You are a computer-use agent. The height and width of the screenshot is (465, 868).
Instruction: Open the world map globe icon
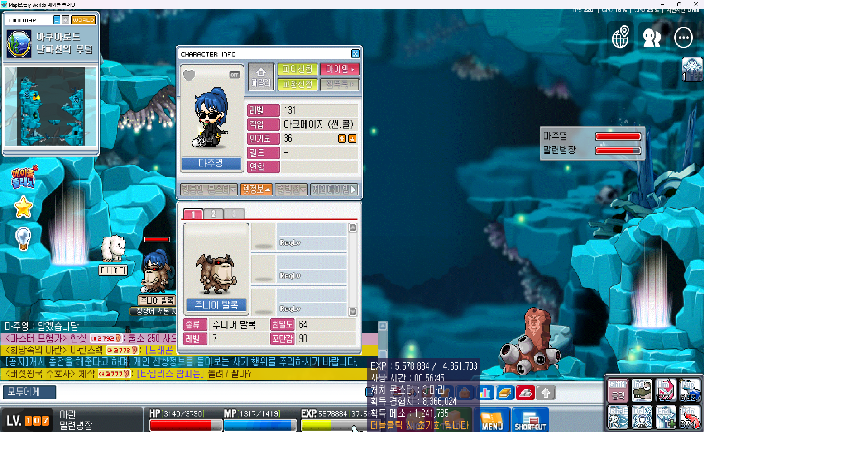coord(620,37)
